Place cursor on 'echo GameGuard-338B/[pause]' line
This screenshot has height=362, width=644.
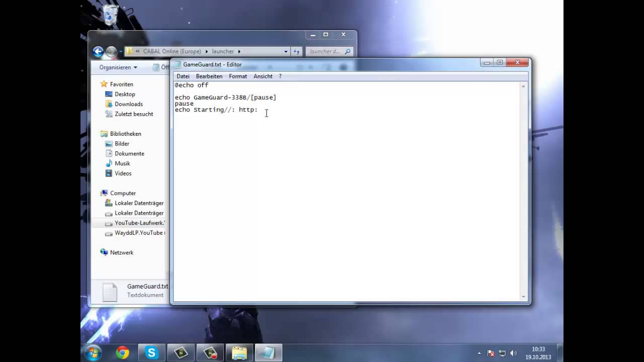[x=225, y=98]
